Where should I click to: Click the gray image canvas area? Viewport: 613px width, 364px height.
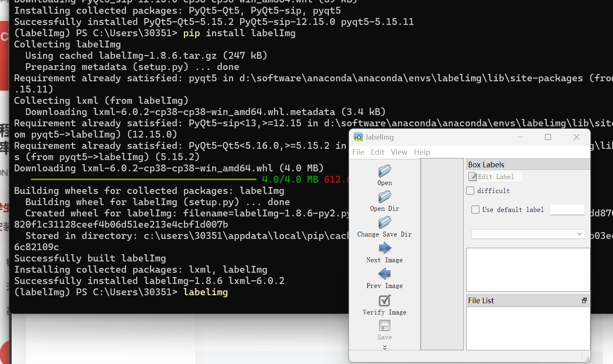pyautogui.click(x=442, y=254)
